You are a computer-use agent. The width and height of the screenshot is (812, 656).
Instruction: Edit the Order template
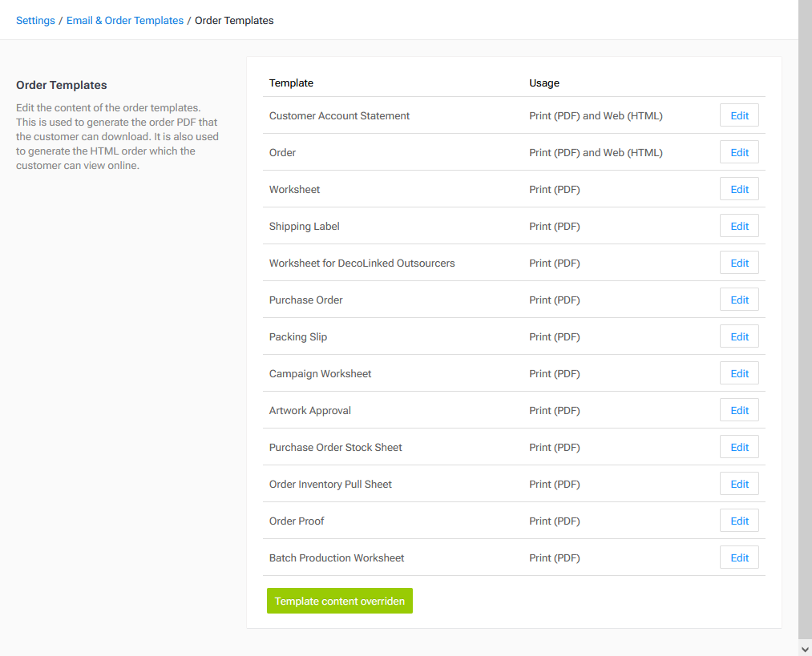[738, 151]
